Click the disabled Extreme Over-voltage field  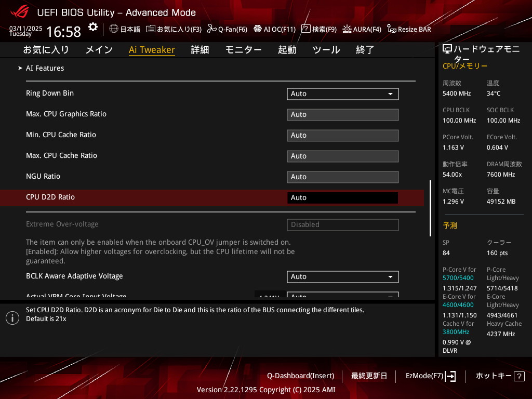tap(343, 224)
